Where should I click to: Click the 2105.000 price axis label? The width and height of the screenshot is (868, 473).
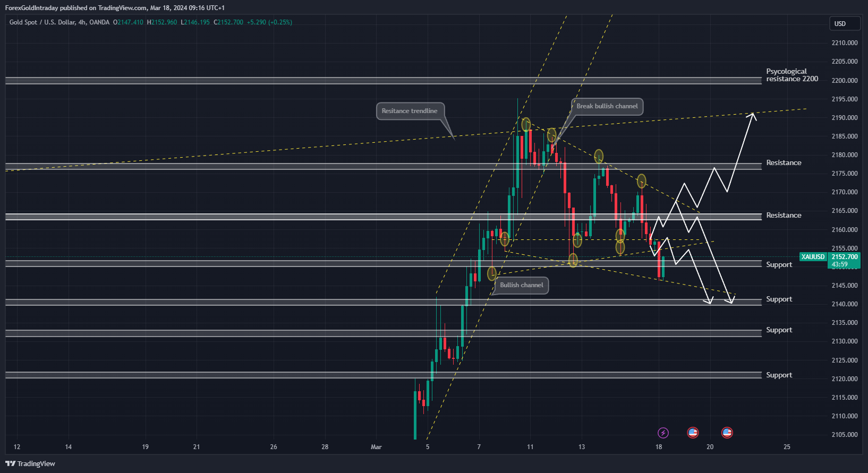pos(845,435)
